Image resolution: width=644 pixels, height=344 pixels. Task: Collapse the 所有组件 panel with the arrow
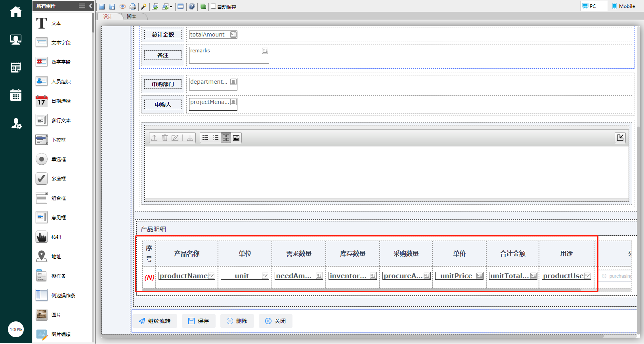pyautogui.click(x=90, y=6)
